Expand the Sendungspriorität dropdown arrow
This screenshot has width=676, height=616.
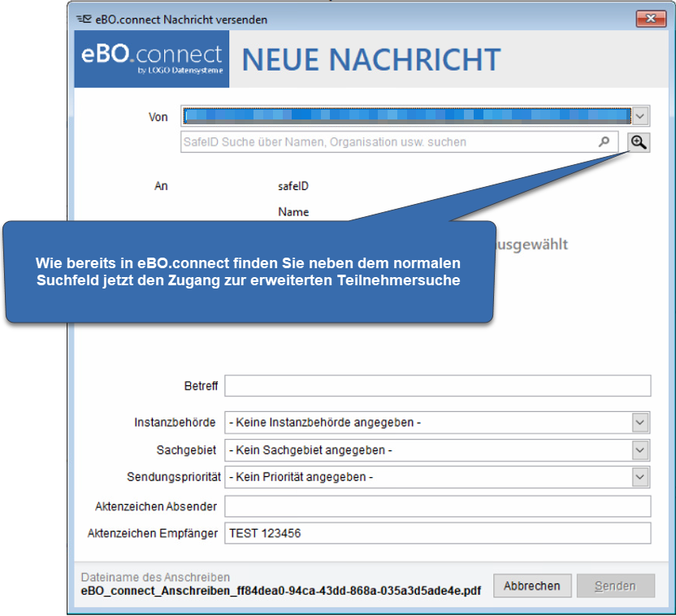(640, 477)
